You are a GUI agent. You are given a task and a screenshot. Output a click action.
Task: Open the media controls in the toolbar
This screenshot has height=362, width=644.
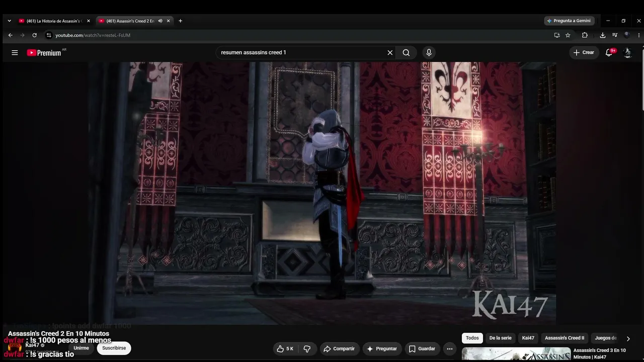tap(615, 35)
